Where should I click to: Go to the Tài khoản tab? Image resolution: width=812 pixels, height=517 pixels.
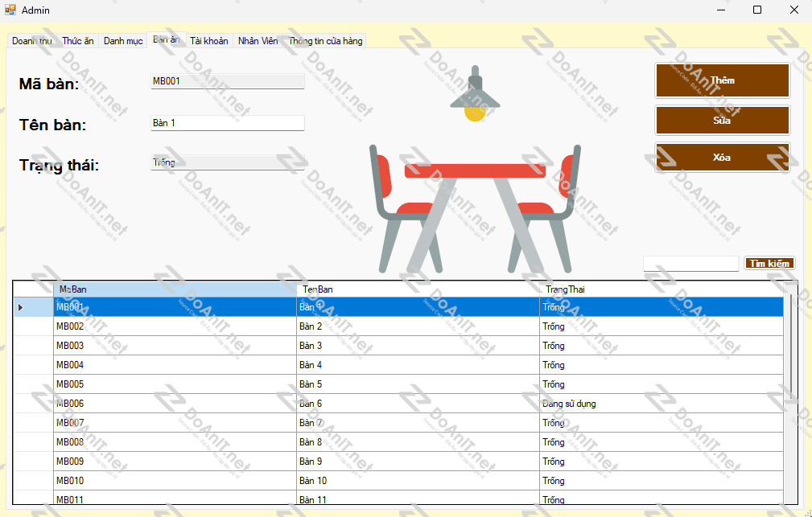[x=209, y=41]
